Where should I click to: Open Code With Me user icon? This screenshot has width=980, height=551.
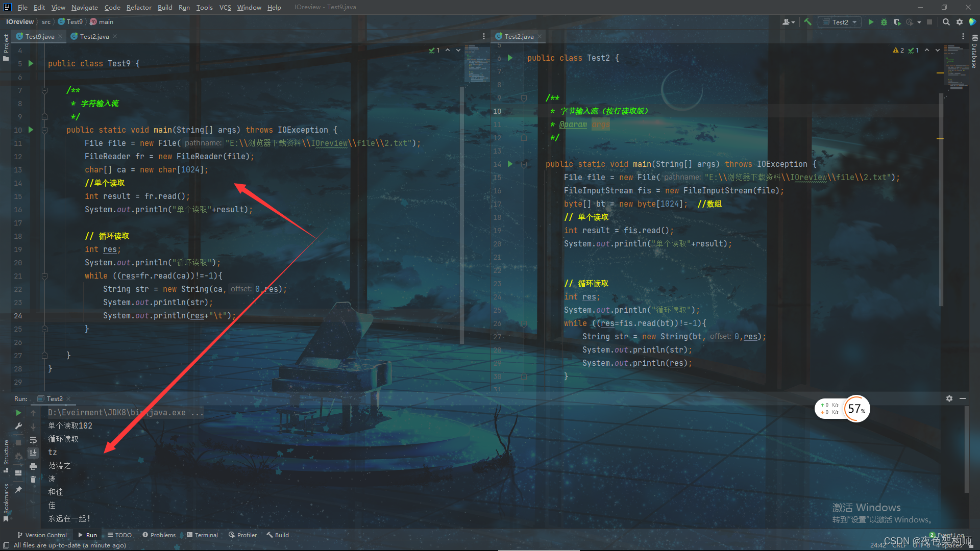click(786, 22)
